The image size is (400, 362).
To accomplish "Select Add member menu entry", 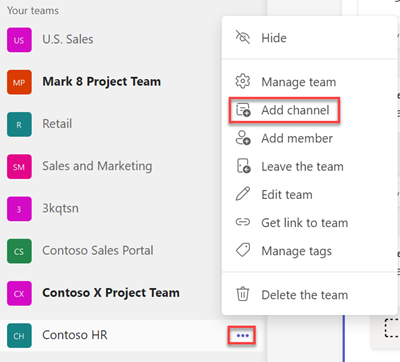I will click(x=310, y=138).
